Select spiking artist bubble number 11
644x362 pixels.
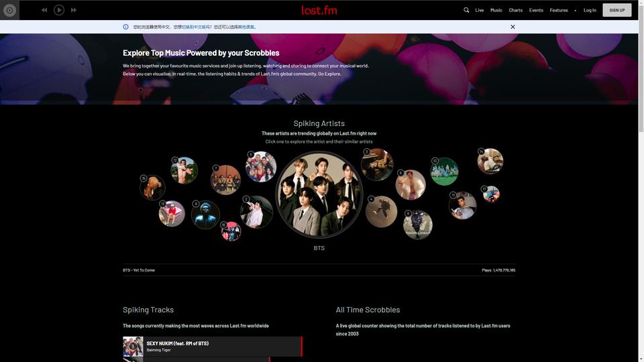(463, 205)
